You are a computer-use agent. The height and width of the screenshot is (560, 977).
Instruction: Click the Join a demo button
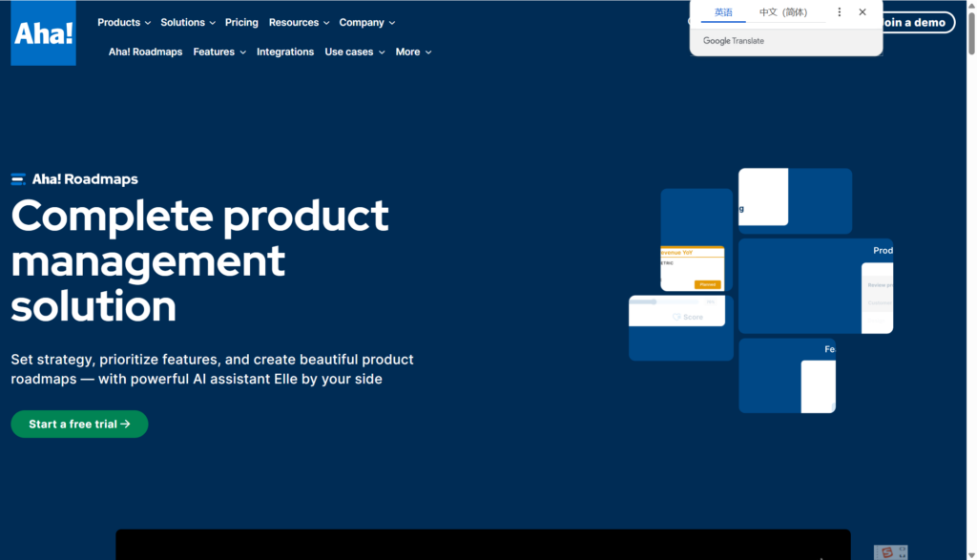[x=916, y=22]
